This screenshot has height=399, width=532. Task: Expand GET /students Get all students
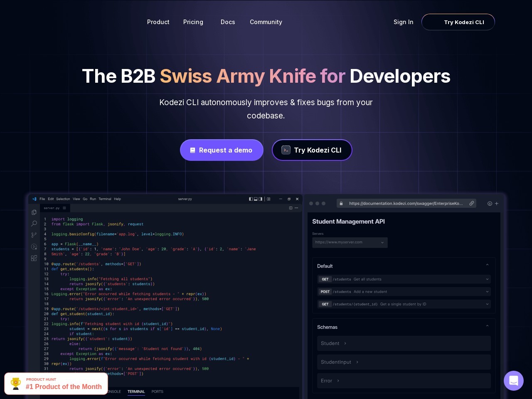(404, 279)
